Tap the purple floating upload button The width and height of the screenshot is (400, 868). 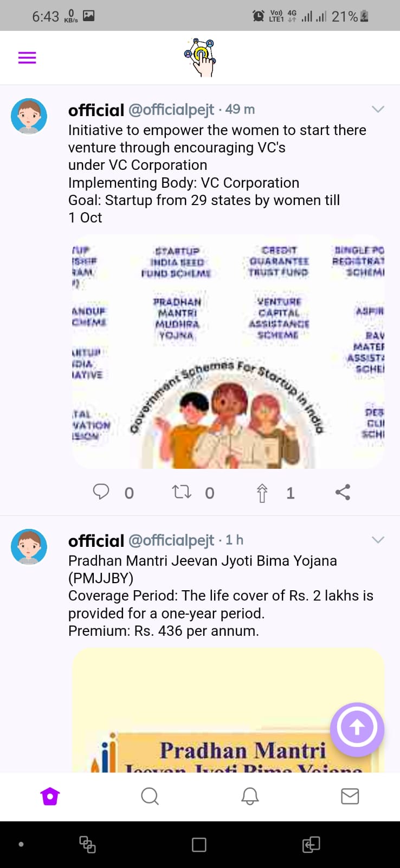tap(357, 728)
